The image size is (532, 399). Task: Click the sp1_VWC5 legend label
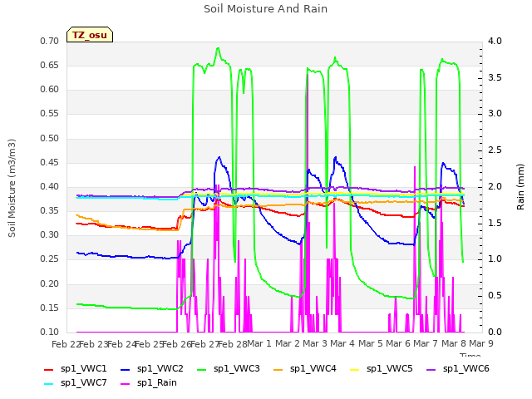(390, 369)
